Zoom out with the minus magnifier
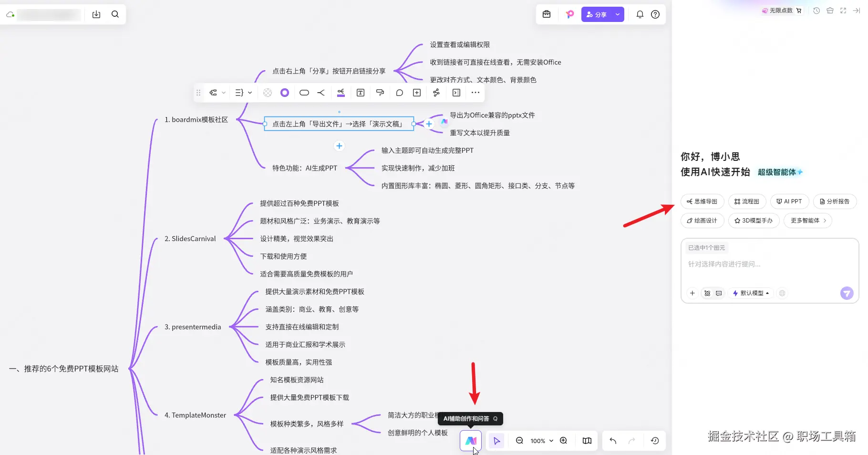868x455 pixels. point(520,441)
